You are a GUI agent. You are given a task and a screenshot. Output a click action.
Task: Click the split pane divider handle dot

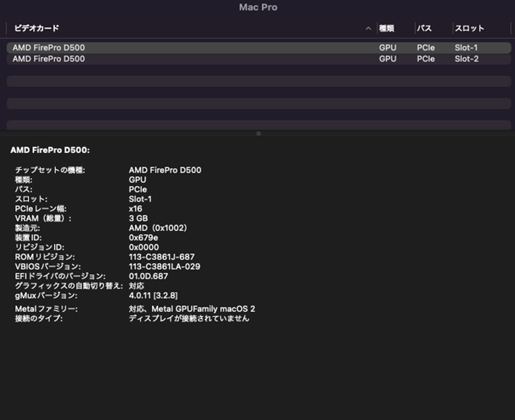259,134
